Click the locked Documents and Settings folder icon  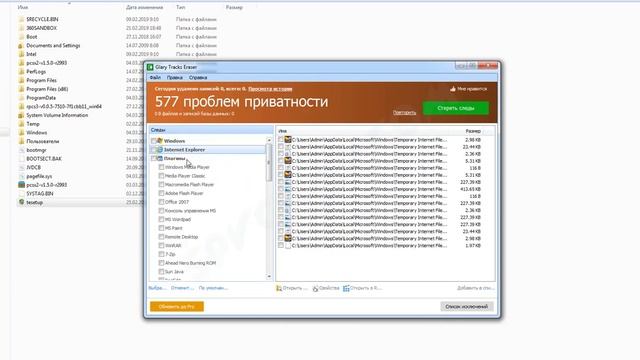click(21, 46)
